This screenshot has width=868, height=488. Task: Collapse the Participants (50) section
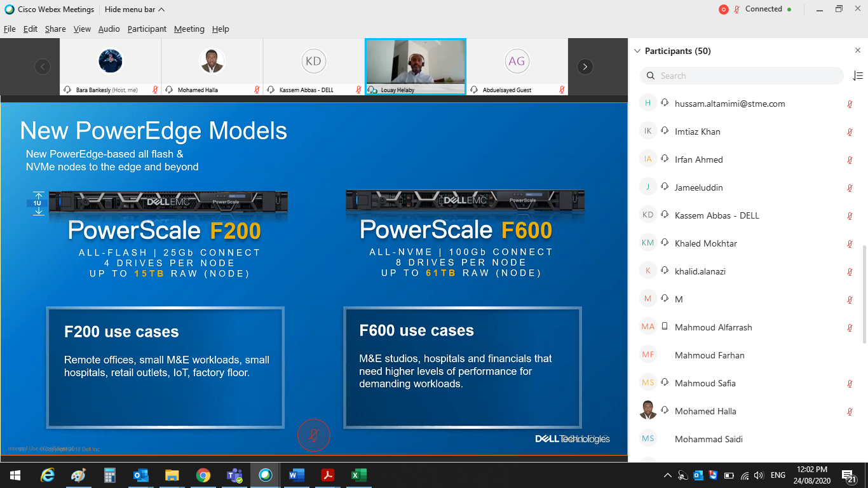tap(637, 51)
